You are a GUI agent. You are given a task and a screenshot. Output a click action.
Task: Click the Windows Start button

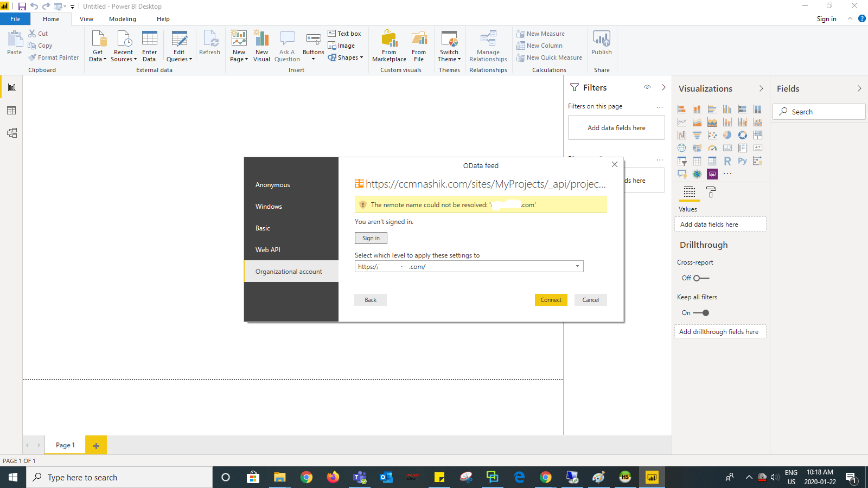click(x=13, y=477)
